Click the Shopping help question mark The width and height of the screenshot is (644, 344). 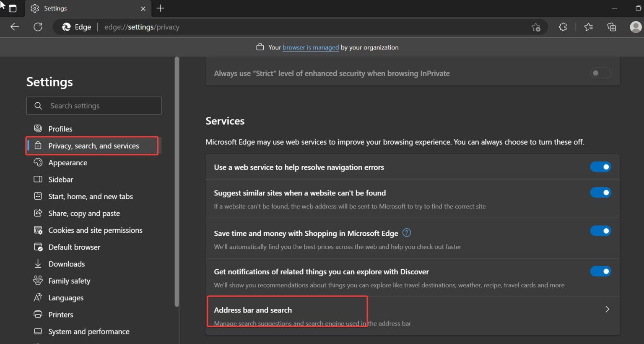pyautogui.click(x=406, y=232)
